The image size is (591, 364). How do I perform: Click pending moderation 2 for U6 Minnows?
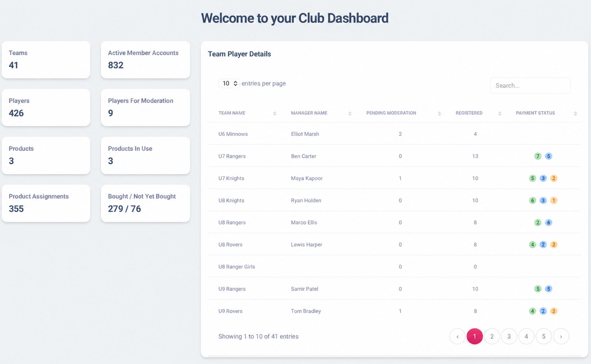click(400, 134)
